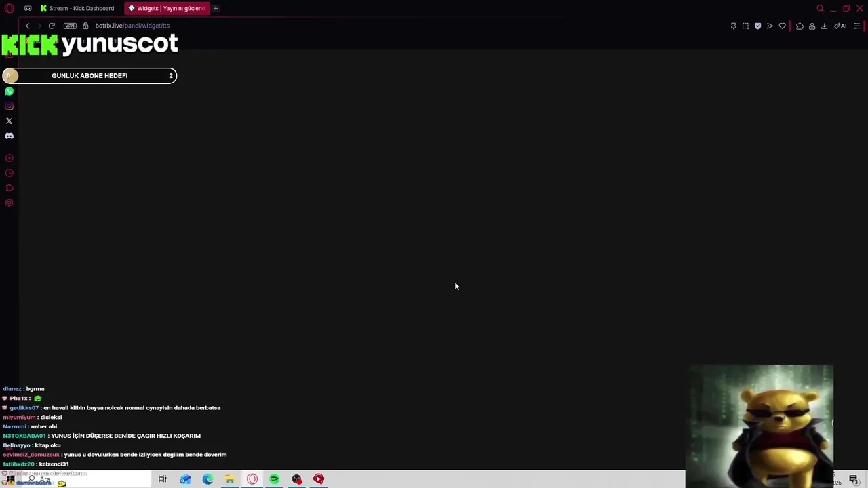Search open tabs with magnifier icon

coord(820,8)
